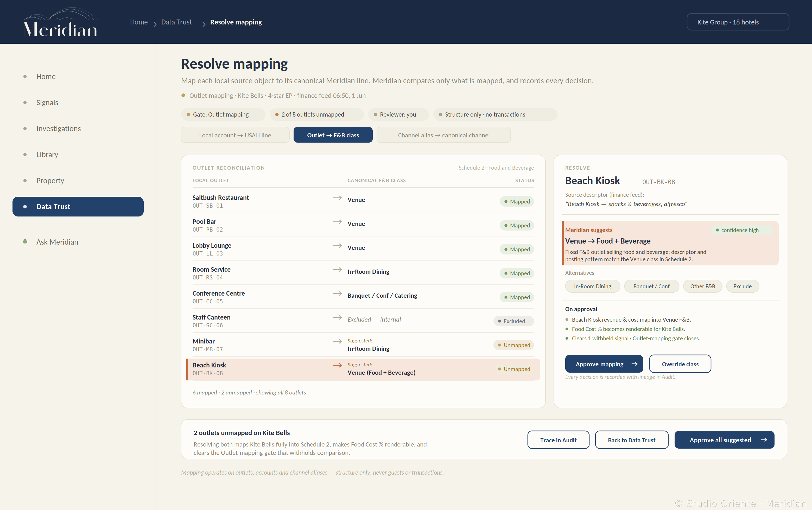This screenshot has height=510, width=812.
Task: Open Home in the breadcrumb
Action: coord(139,22)
